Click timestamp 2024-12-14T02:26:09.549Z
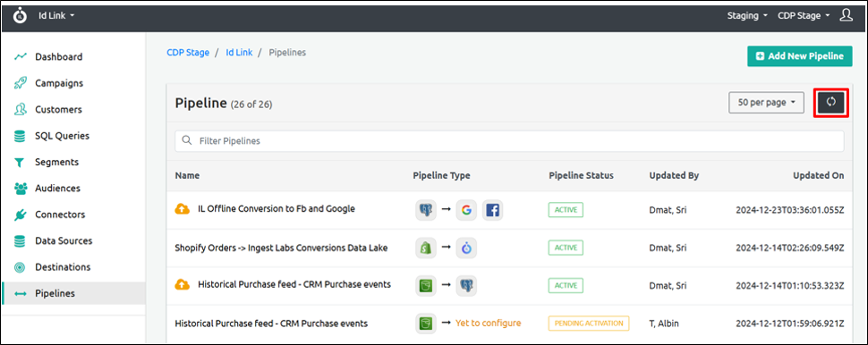This screenshot has width=868, height=345. [790, 248]
